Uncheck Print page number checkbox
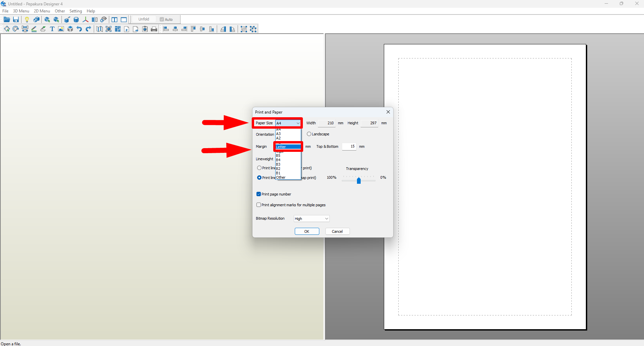Screen dimensions: 644x346 (x=258, y=194)
